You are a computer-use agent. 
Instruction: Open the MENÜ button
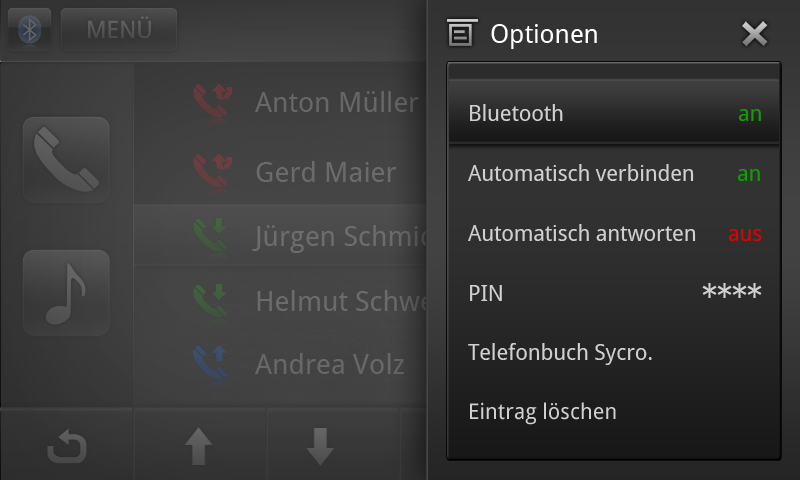119,30
